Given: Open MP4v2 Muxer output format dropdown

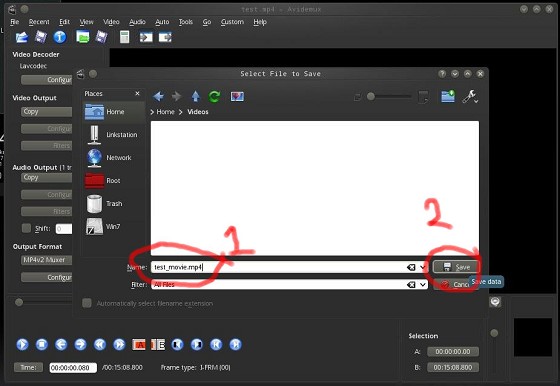Looking at the screenshot, I should (47, 260).
